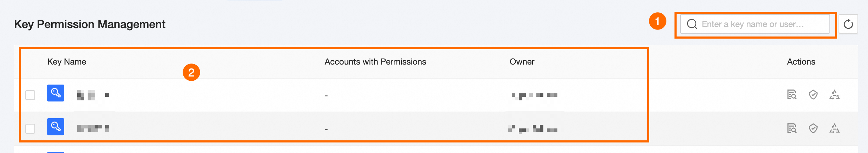
Task: Click the blue key icon in second row
Action: pos(56,127)
